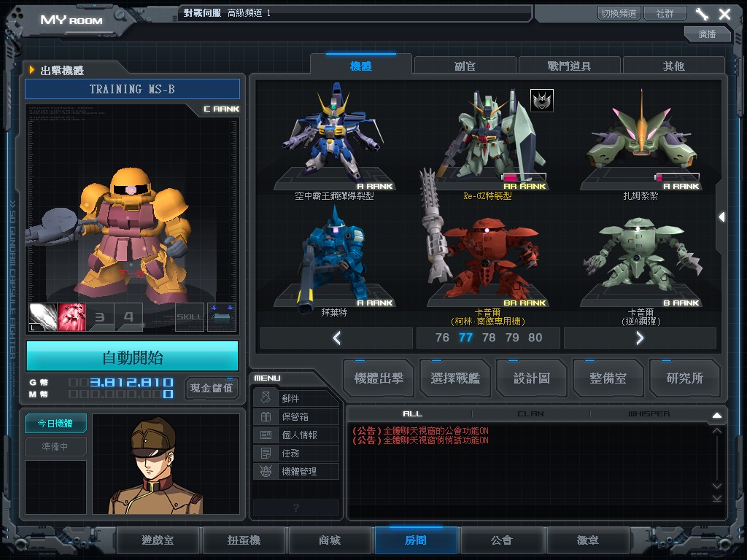Viewport: 747px width, 560px height.
Task: Open the 徽章 badge nav tab
Action: (x=588, y=540)
